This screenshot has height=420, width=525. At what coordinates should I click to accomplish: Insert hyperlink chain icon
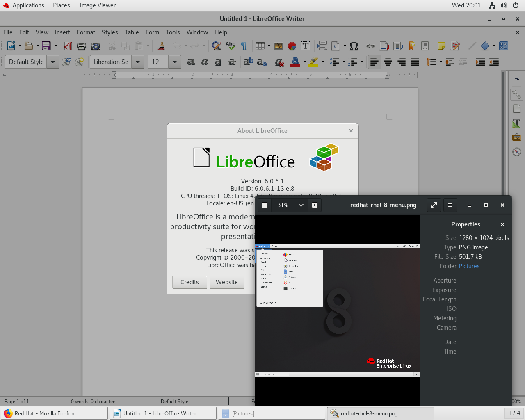(x=371, y=46)
